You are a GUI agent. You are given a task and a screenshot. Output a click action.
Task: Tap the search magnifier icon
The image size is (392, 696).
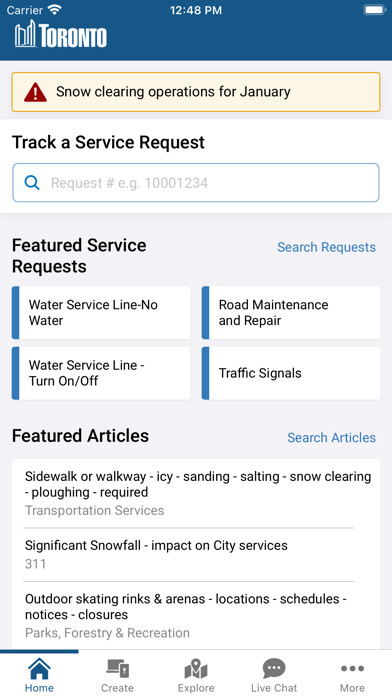32,182
